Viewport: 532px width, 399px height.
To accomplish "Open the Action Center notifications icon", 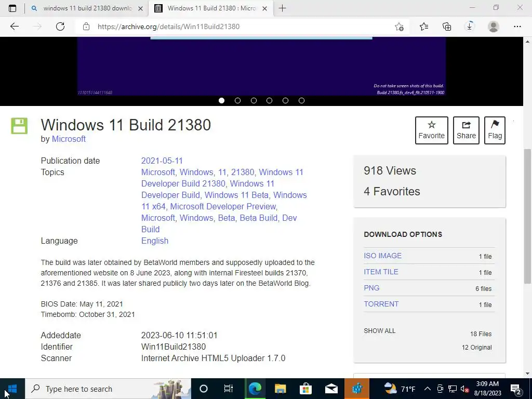I will 516,389.
